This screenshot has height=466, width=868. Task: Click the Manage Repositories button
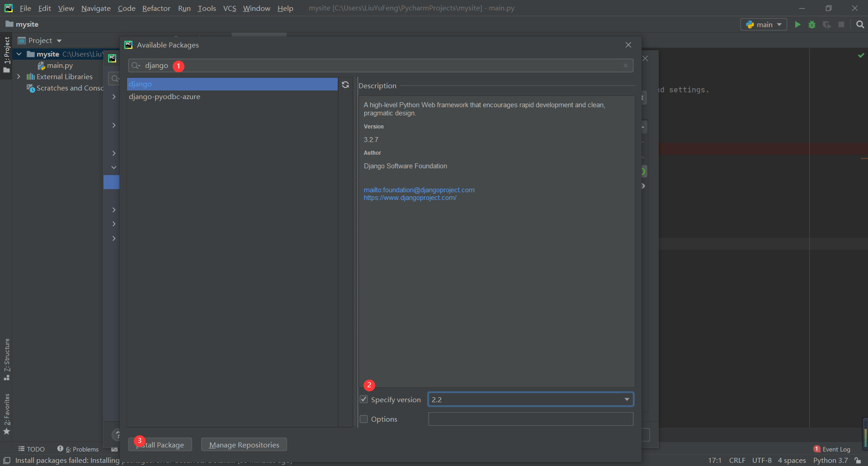(x=244, y=445)
